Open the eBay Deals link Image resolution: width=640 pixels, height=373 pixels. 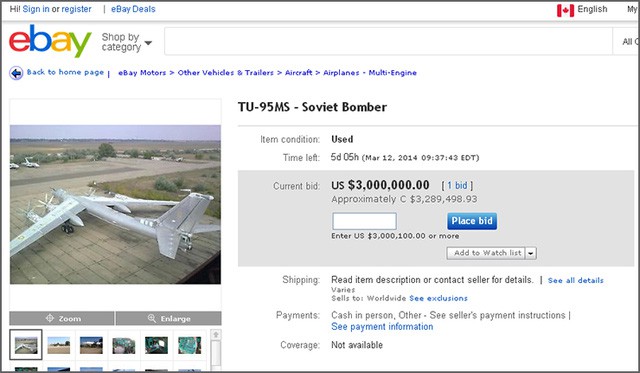click(133, 9)
